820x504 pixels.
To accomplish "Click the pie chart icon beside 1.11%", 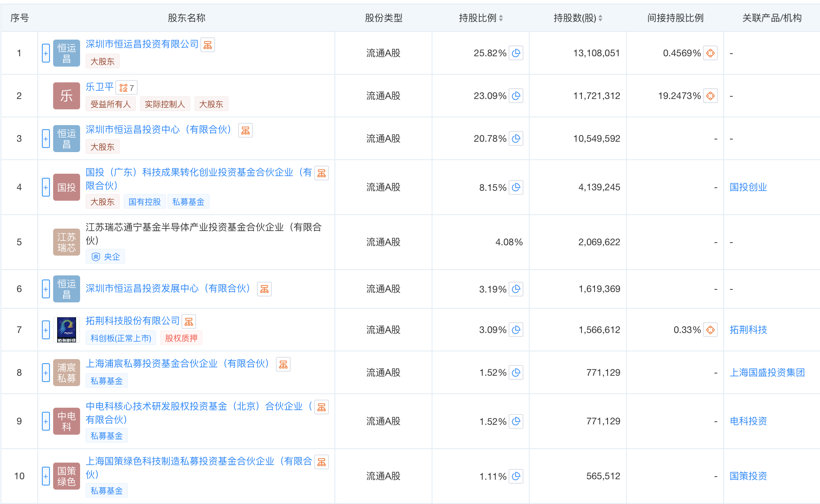I will (x=516, y=476).
